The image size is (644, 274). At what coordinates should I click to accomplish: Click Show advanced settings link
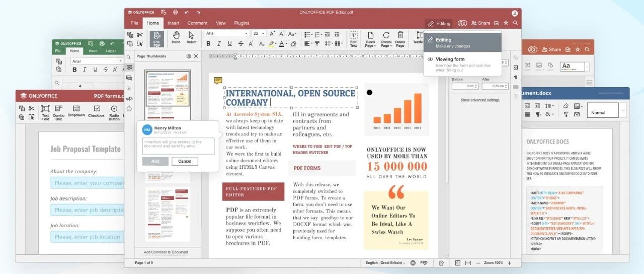480,100
